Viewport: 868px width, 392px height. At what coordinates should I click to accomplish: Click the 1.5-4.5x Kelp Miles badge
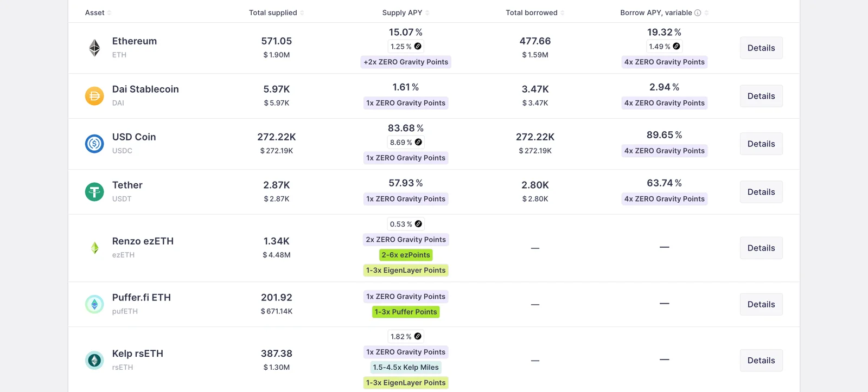[x=406, y=367]
